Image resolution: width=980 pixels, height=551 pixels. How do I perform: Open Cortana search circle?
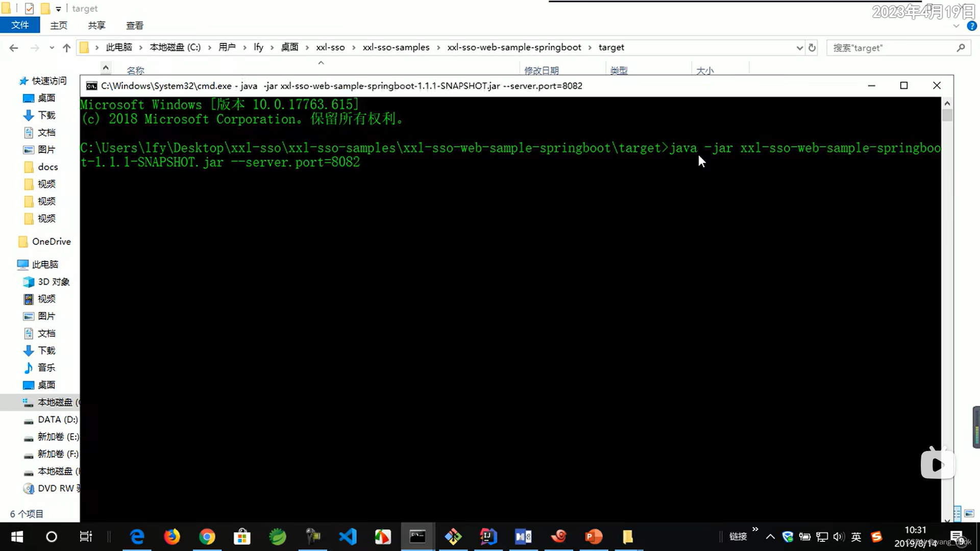click(x=52, y=537)
